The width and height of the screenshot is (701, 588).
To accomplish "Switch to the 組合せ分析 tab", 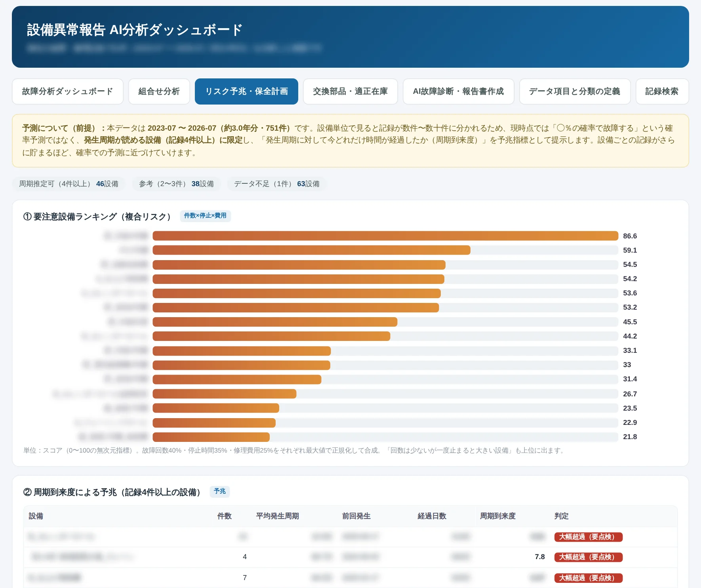I will pyautogui.click(x=159, y=91).
